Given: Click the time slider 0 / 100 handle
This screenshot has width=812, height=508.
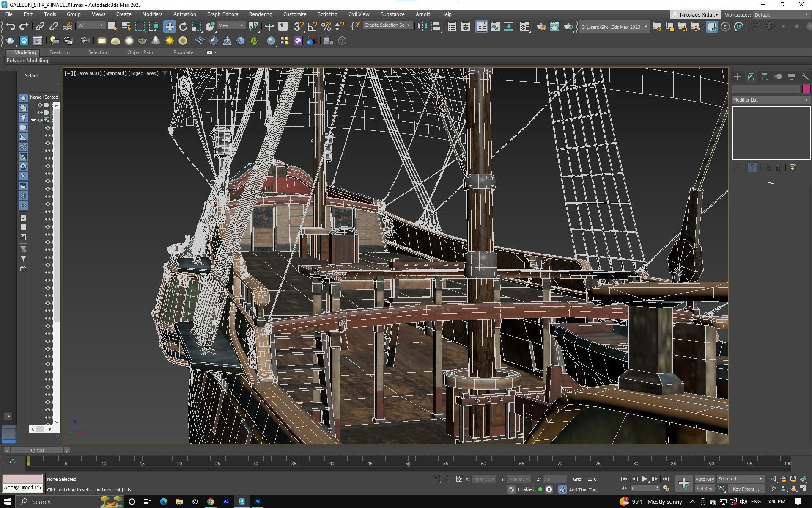Looking at the screenshot, I should pos(37,450).
